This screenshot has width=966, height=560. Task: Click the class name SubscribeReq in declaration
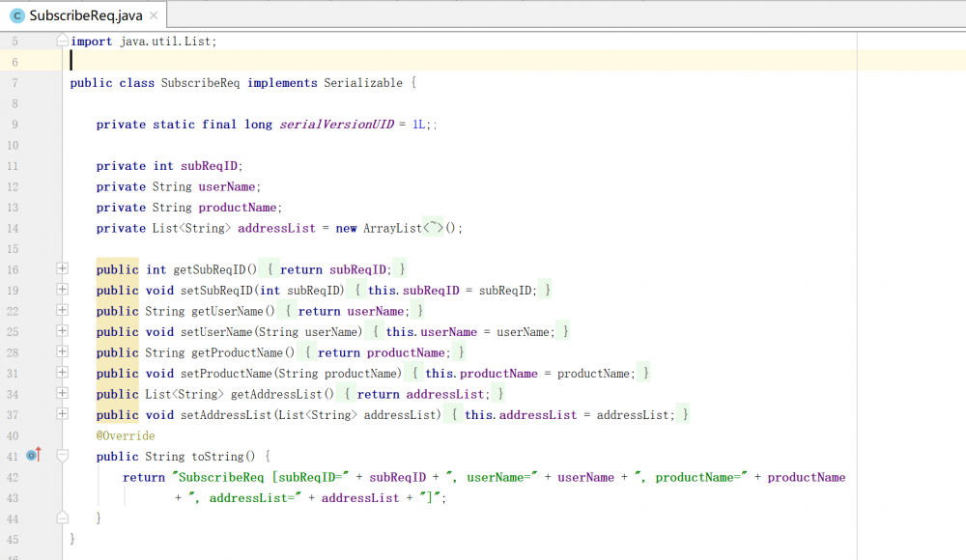click(200, 83)
